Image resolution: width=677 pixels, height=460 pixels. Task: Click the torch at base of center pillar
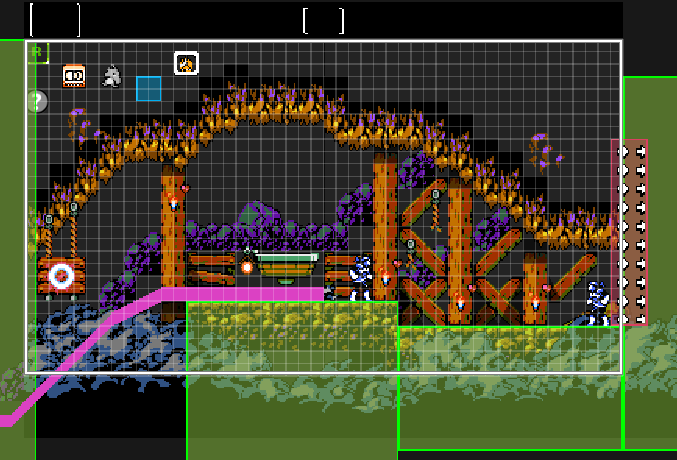[x=385, y=277]
